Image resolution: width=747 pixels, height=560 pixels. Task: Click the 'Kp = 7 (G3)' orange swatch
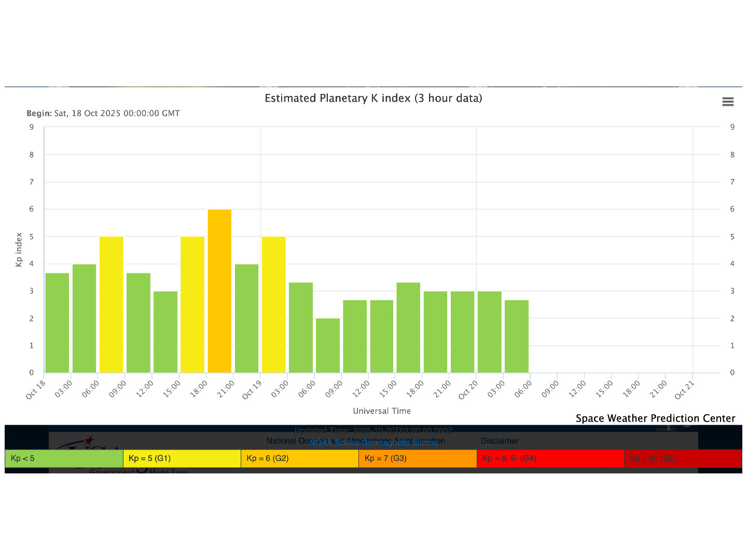(x=417, y=458)
